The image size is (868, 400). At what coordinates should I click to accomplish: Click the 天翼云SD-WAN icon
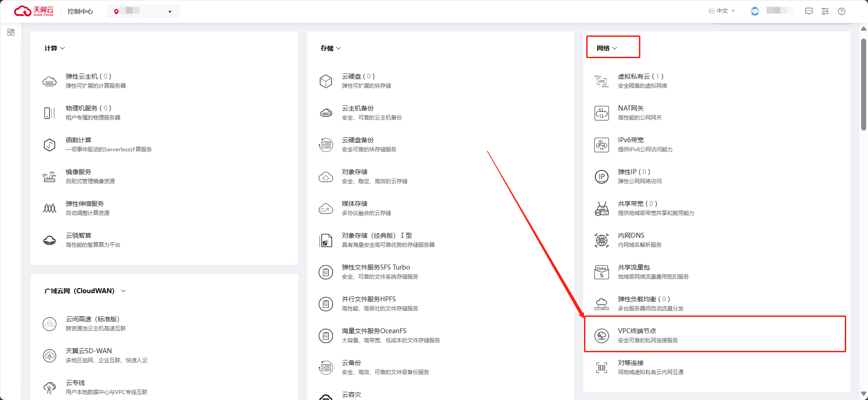(50, 356)
